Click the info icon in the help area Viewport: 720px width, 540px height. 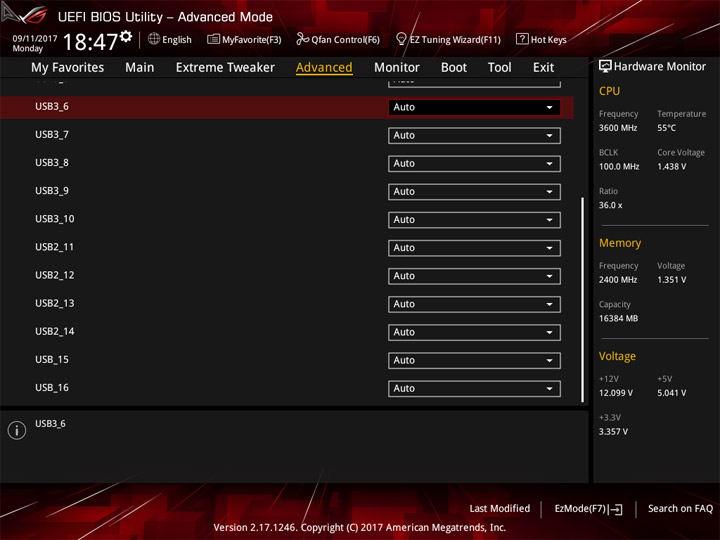[x=17, y=430]
